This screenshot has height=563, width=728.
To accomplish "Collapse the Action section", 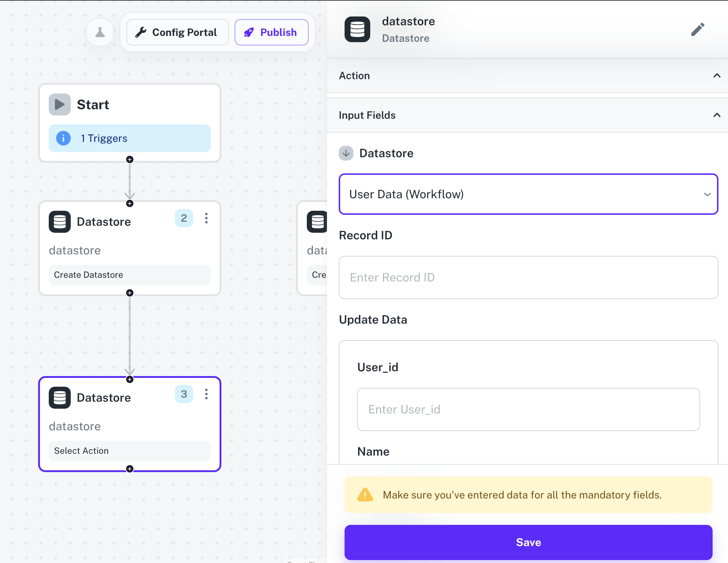I will tap(717, 76).
